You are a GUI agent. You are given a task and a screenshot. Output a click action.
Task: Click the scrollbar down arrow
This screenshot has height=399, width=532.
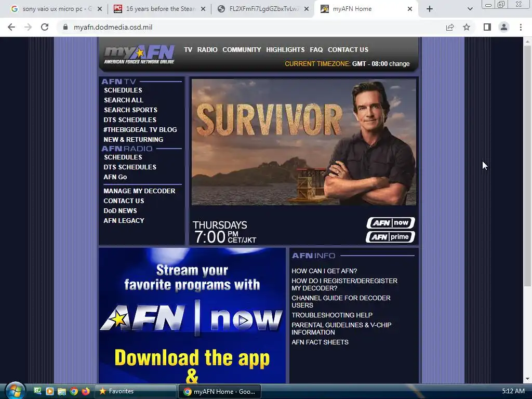[527, 379]
